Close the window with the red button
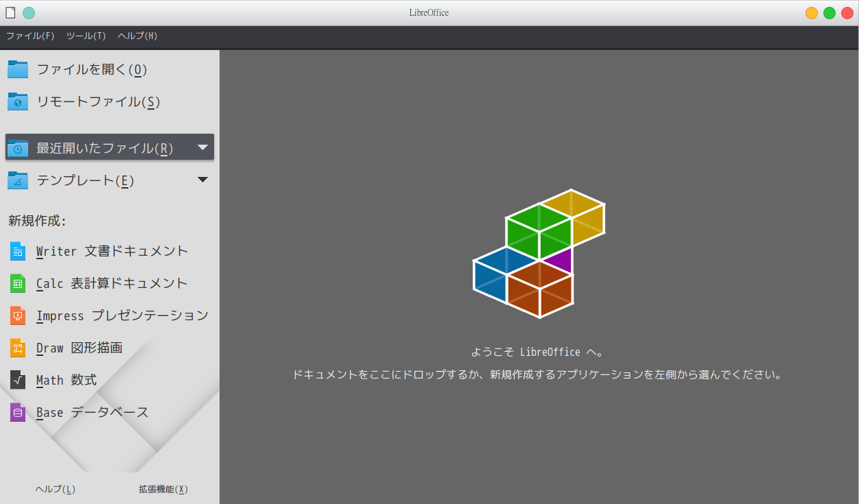 [847, 12]
